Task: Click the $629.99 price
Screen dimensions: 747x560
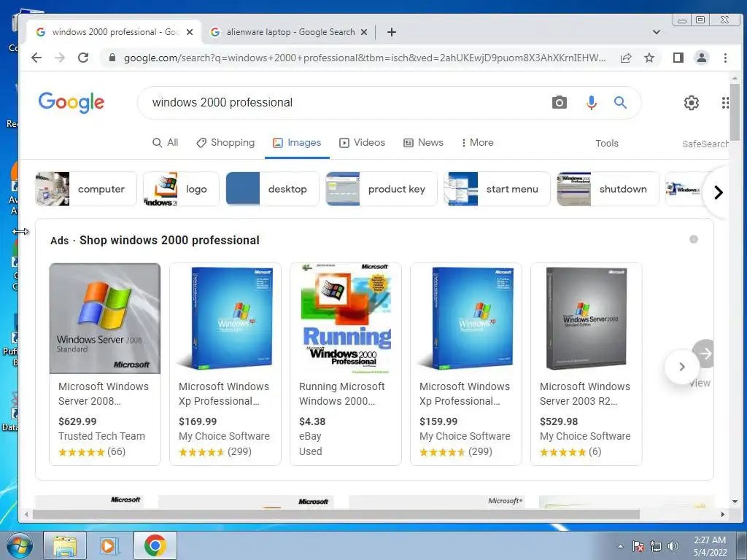Action: tap(77, 421)
